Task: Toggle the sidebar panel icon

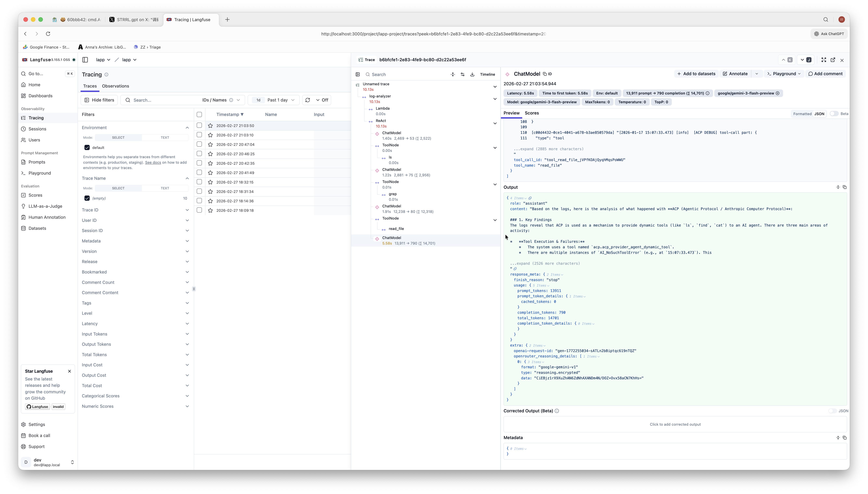Action: pos(85,60)
